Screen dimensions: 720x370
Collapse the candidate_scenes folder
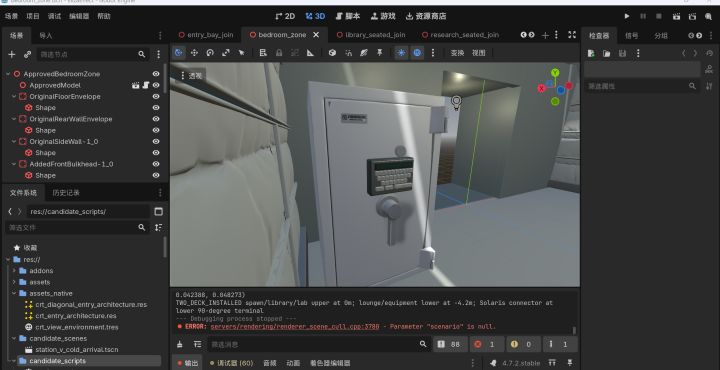tap(14, 338)
